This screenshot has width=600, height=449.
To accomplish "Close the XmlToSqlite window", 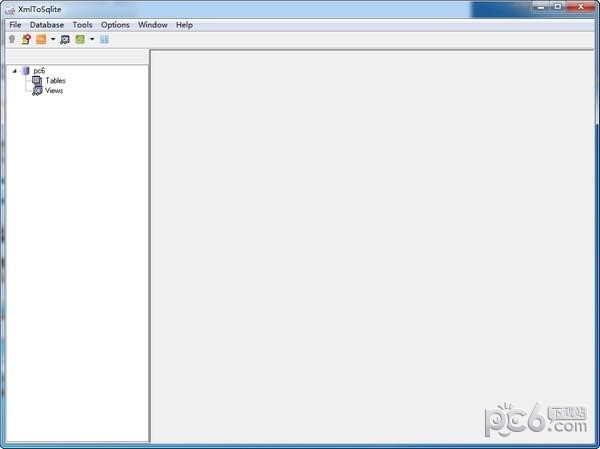I will pyautogui.click(x=580, y=7).
